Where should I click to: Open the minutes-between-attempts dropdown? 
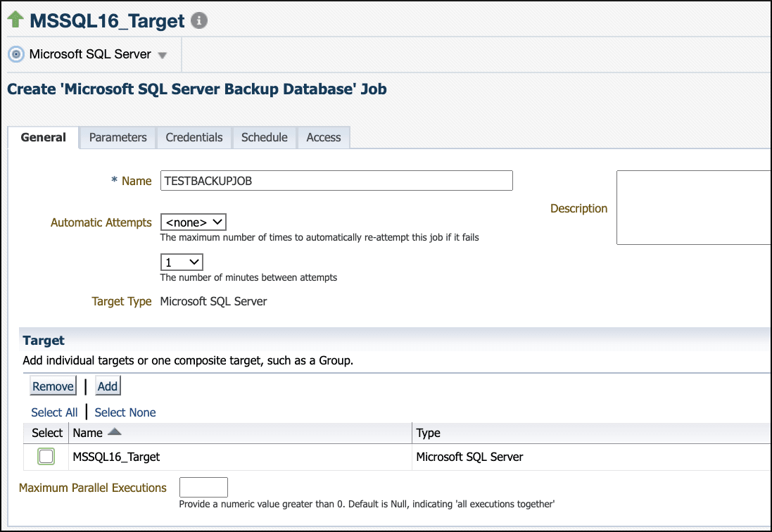point(182,262)
